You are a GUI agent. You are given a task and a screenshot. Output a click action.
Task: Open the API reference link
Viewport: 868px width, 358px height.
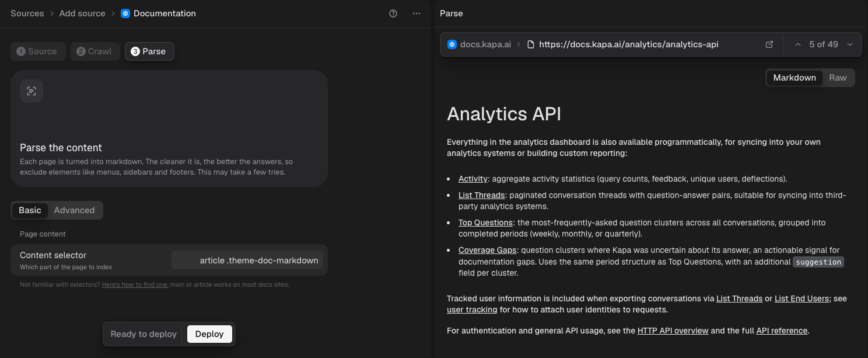coord(782,331)
